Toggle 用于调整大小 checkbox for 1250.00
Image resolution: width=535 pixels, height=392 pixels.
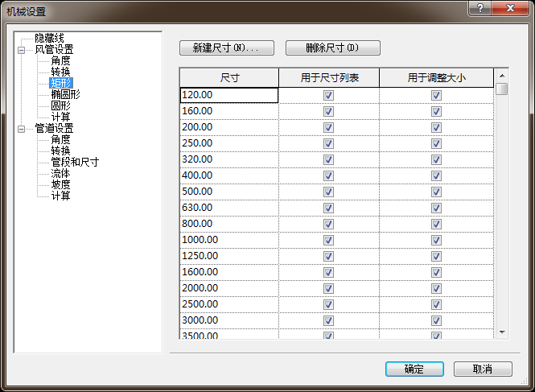click(436, 256)
